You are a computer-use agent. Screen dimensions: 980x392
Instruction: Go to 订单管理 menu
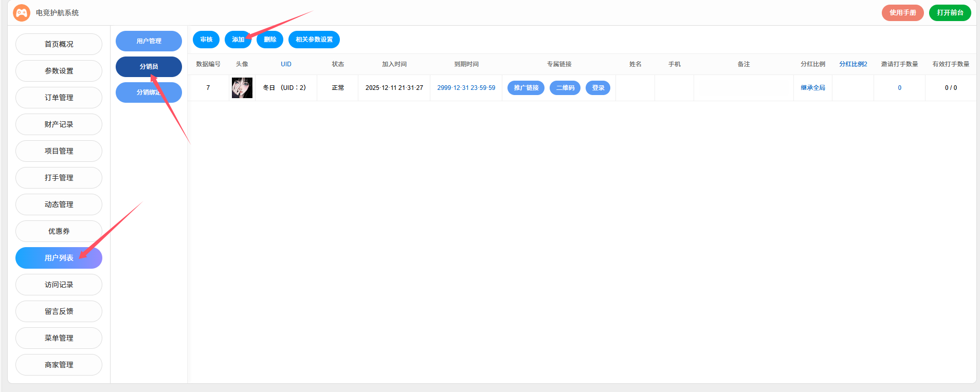(x=59, y=98)
